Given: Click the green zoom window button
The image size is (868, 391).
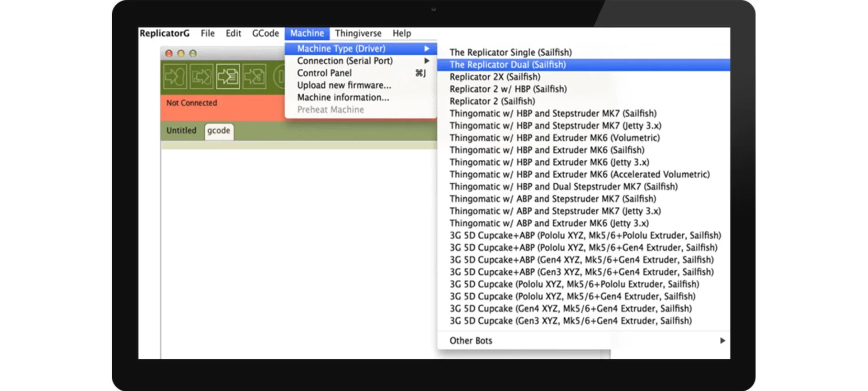Looking at the screenshot, I should click(x=193, y=53).
